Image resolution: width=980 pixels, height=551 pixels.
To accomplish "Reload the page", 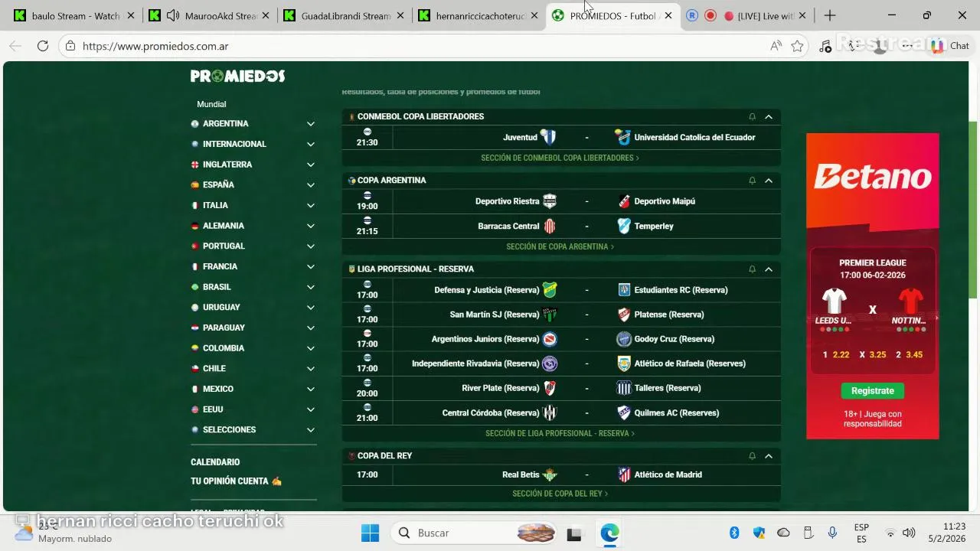I will (43, 46).
